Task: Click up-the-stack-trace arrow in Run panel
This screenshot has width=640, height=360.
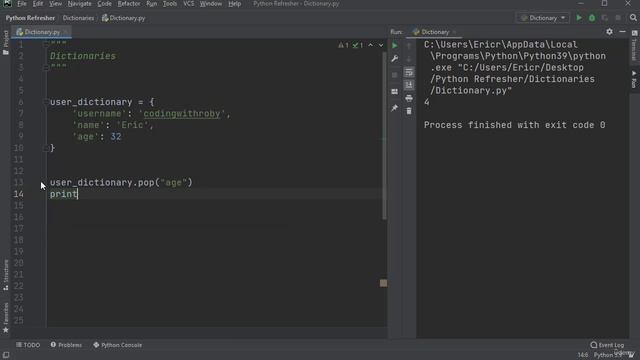Action: tap(409, 46)
